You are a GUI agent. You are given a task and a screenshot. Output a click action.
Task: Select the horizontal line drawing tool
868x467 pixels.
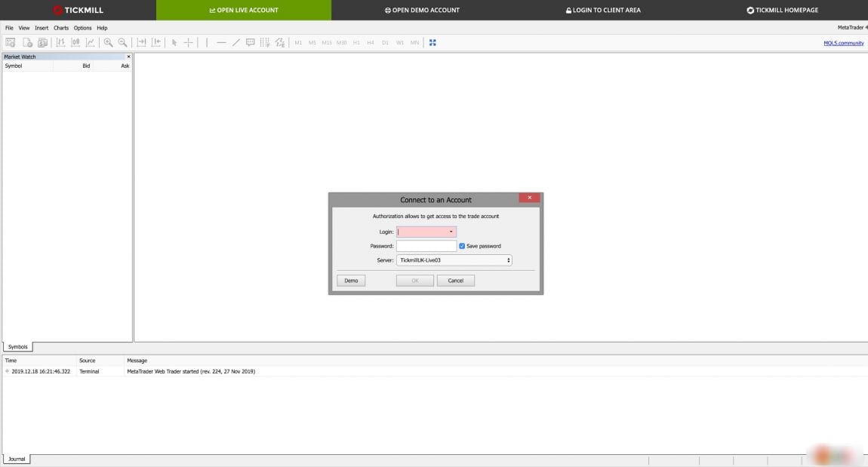coord(221,43)
